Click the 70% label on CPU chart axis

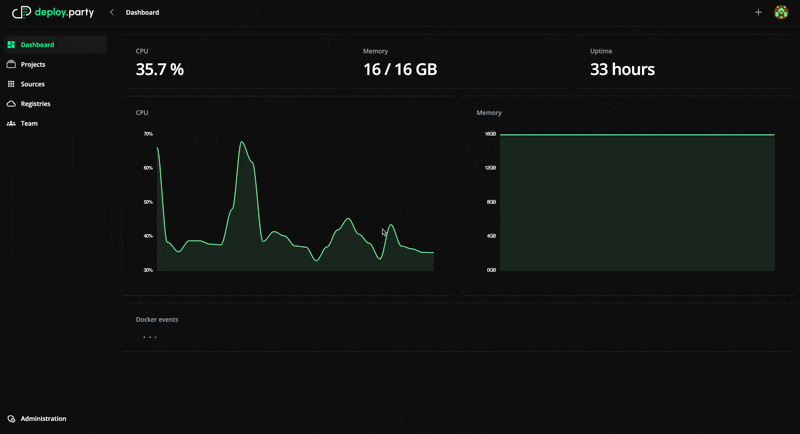pyautogui.click(x=148, y=134)
